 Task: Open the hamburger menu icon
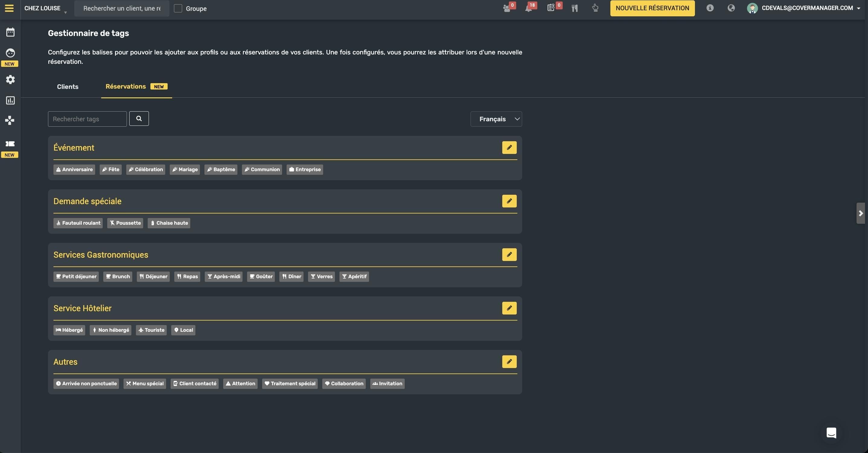pyautogui.click(x=9, y=8)
